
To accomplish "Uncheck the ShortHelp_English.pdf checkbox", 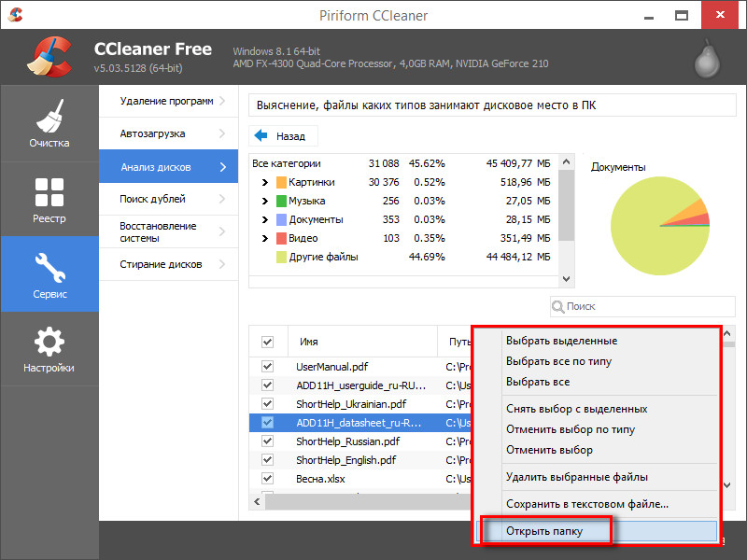I will pos(267,460).
